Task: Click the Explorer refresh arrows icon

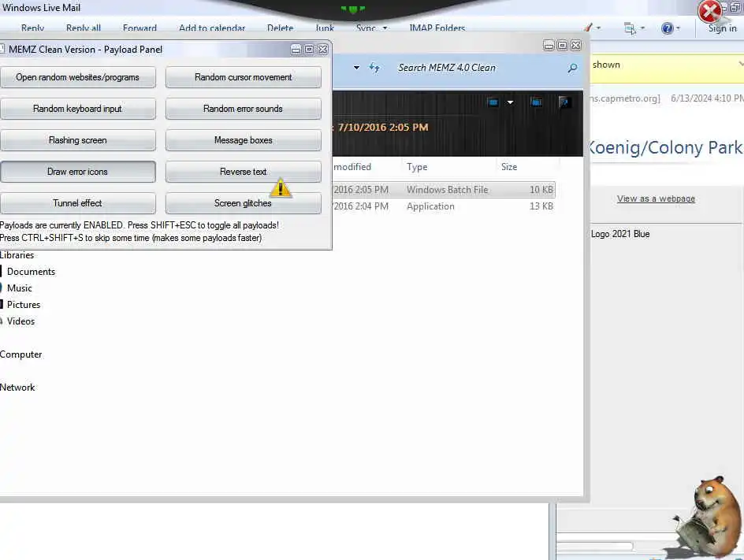Action: (x=374, y=68)
